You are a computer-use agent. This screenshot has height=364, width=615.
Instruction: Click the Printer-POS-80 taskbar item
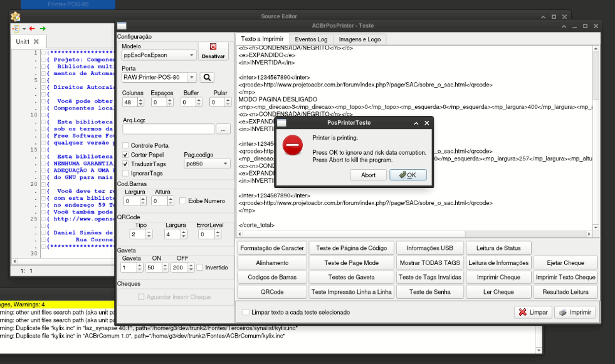coord(68,4)
